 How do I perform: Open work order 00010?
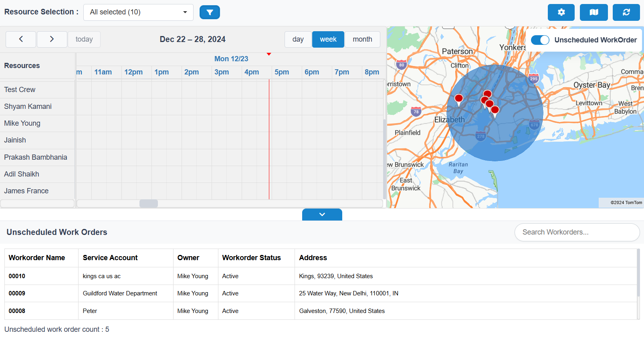pyautogui.click(x=17, y=276)
